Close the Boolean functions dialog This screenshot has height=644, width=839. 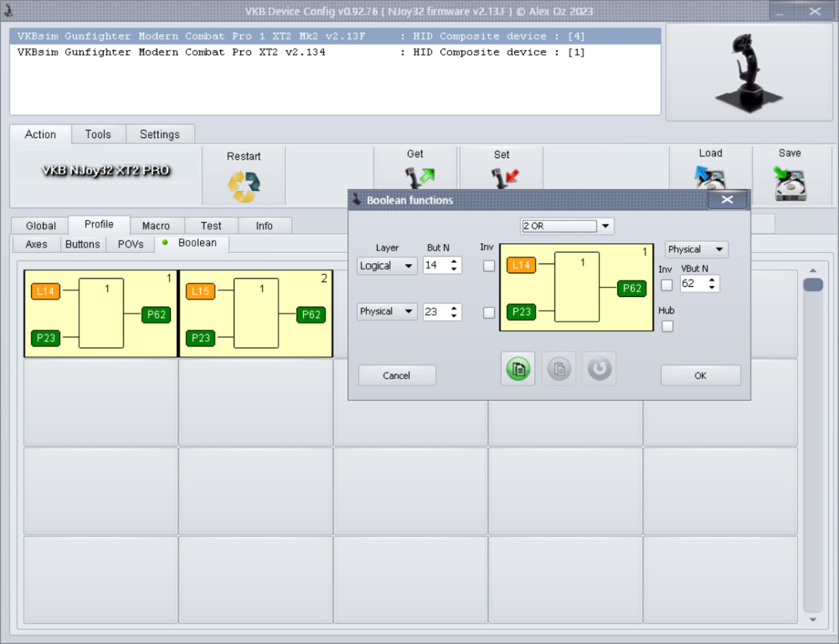(x=727, y=200)
